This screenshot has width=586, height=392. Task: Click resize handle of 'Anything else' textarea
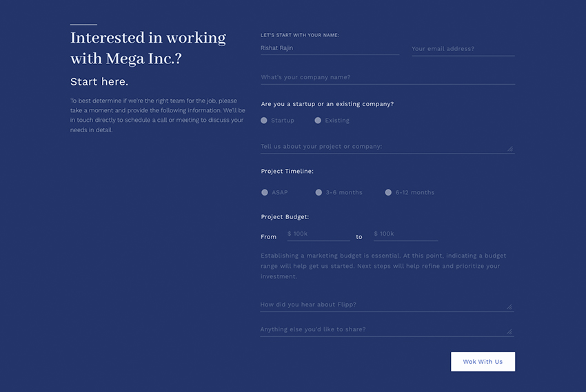[x=509, y=331]
